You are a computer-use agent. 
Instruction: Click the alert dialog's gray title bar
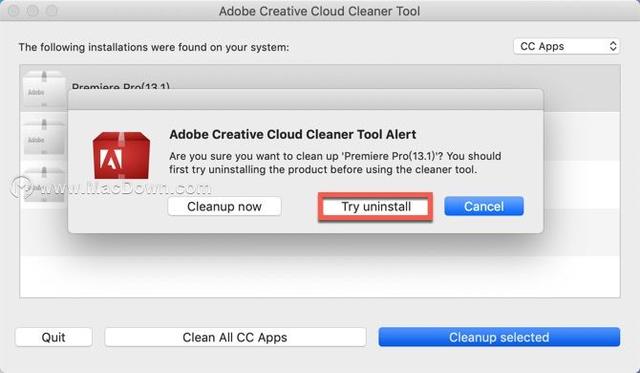306,100
